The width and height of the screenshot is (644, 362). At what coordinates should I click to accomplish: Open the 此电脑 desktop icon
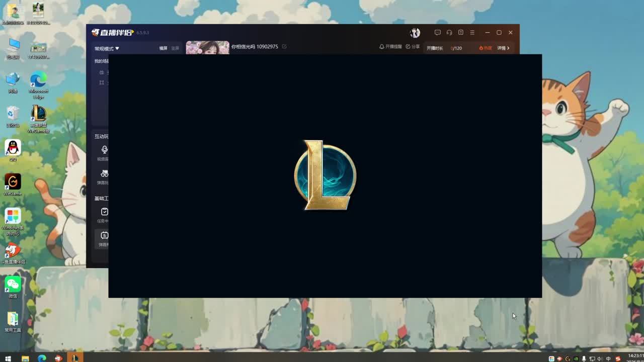tap(13, 49)
